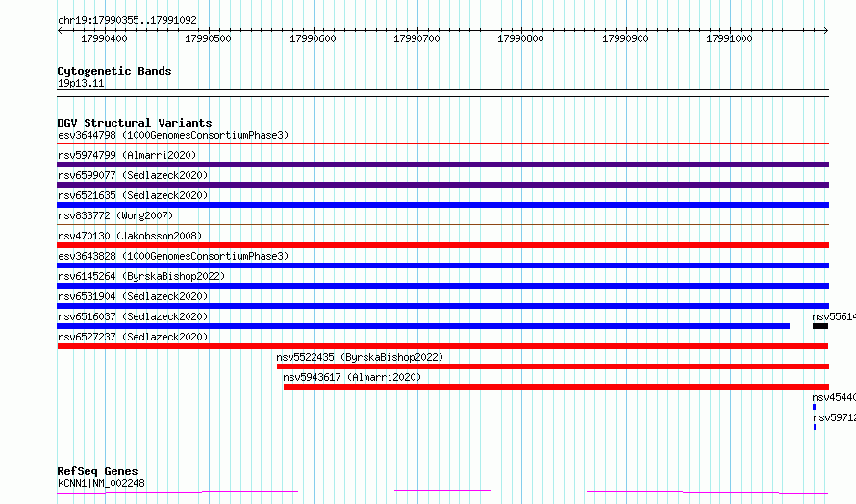Click ruler position 17990700
856x504 pixels.
[416, 38]
